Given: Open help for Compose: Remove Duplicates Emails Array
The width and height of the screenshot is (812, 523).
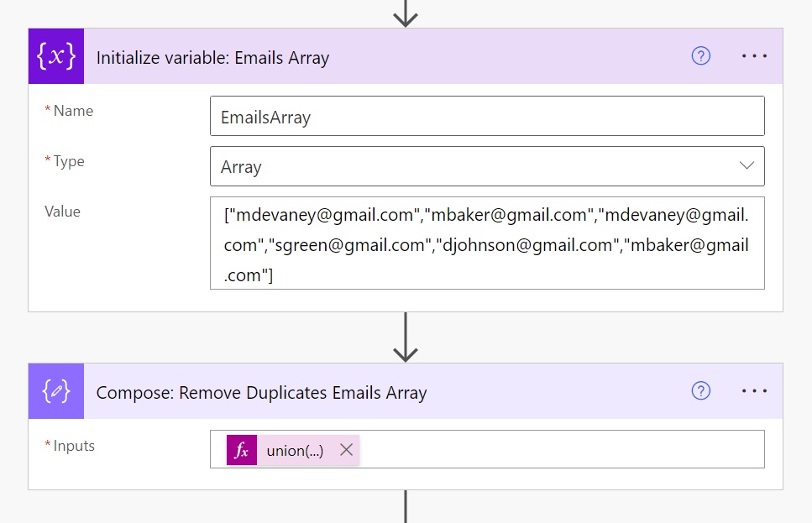Looking at the screenshot, I should (x=700, y=391).
